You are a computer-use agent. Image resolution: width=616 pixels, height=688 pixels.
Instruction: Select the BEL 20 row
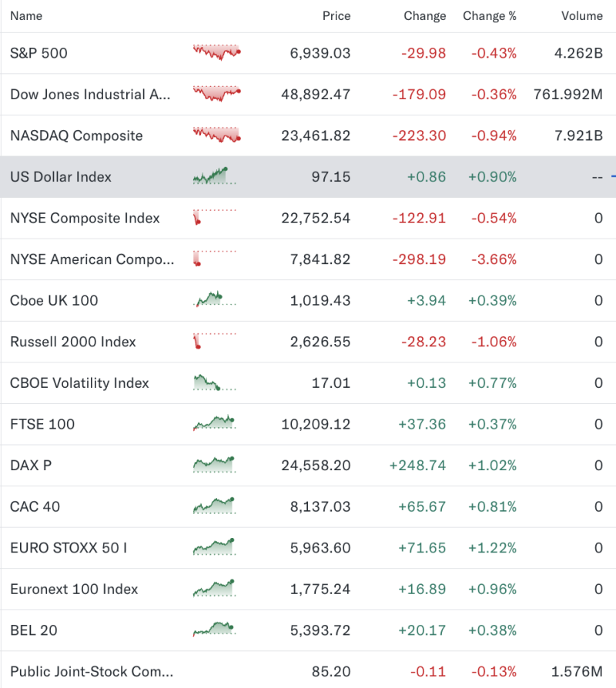point(34,630)
